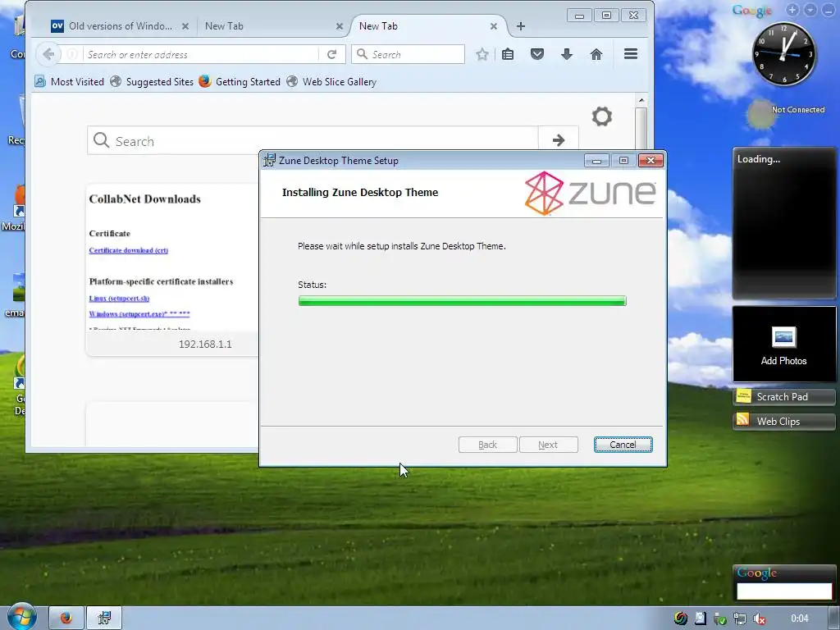
Task: Open Google sidebar dropdown arrow menu
Action: [810, 10]
